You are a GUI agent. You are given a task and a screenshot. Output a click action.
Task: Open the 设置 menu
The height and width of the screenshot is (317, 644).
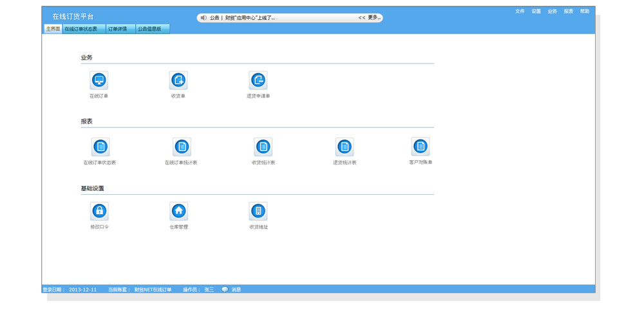click(536, 12)
